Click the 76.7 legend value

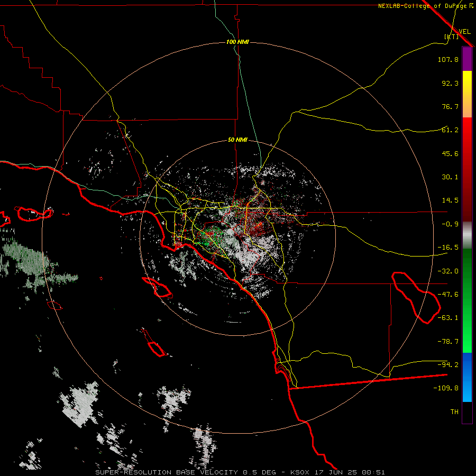point(450,106)
